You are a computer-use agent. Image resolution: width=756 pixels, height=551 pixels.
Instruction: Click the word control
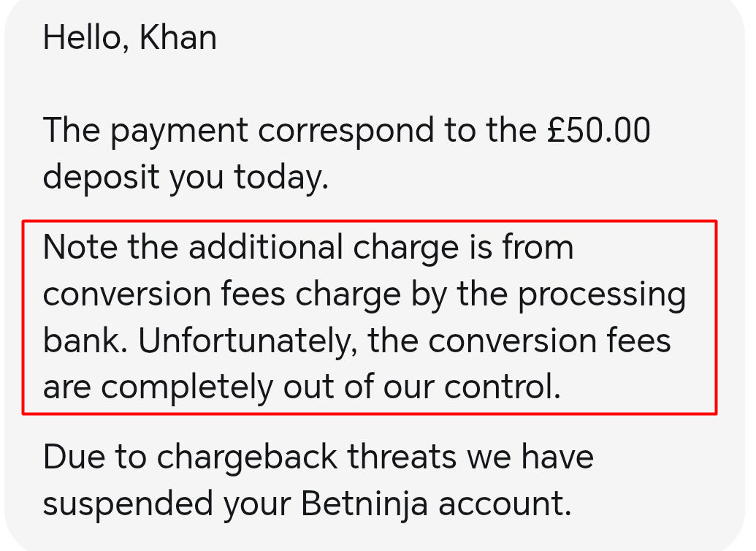503,388
